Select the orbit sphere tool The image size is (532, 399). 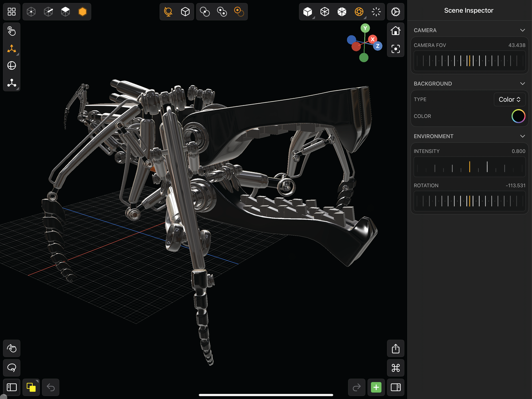pos(12,66)
